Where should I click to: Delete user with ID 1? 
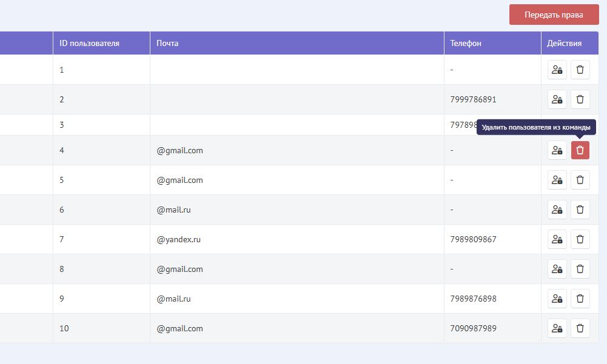point(580,70)
